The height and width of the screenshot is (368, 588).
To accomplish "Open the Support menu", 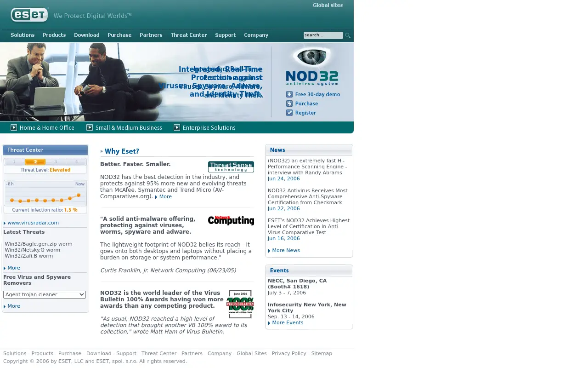I will tap(226, 35).
